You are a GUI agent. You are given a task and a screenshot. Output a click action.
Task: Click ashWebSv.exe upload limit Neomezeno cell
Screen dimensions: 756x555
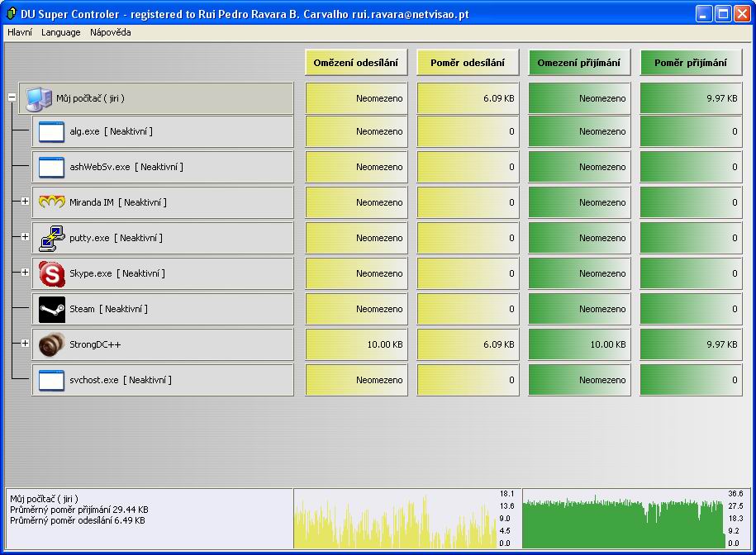click(356, 167)
